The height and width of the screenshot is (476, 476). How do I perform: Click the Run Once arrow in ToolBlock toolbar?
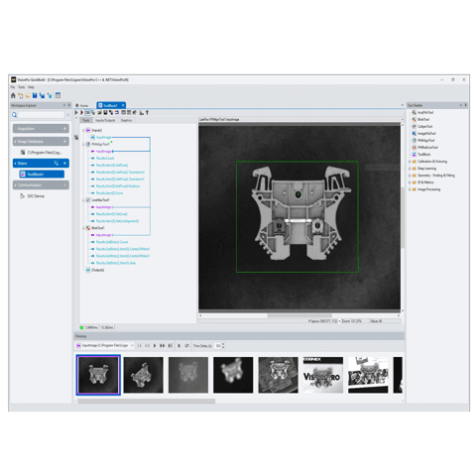point(76,113)
